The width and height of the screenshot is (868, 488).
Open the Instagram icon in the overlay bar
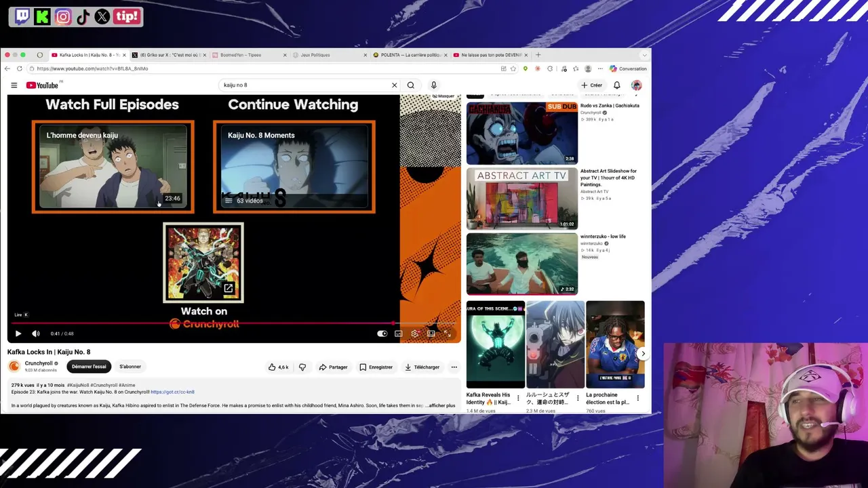coord(62,16)
